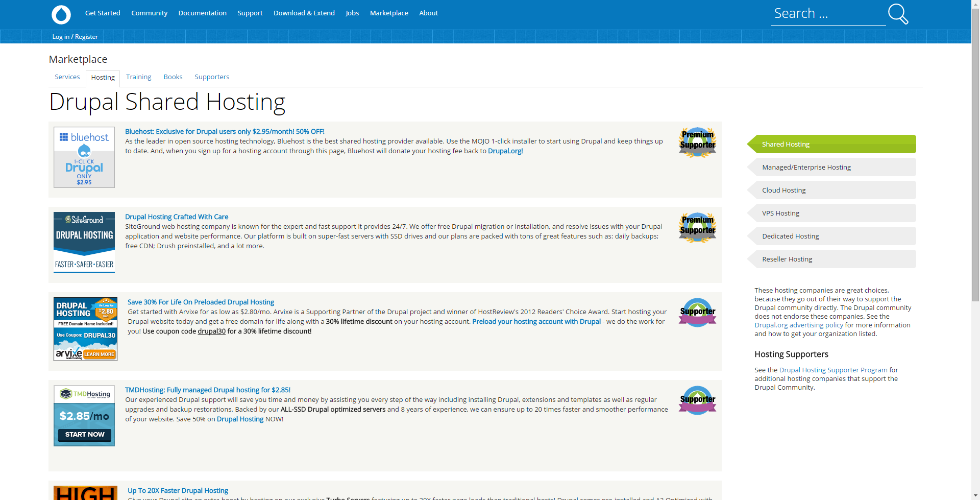Click the Drupal droplet logo

click(x=61, y=15)
